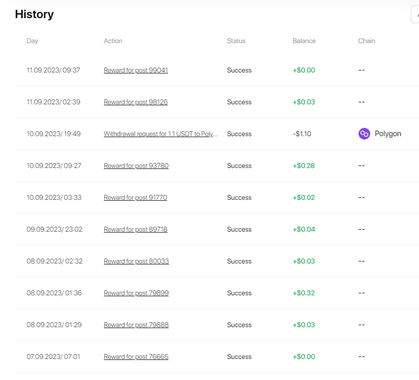Click the +$0.32 reward balance amount
Screen dimensions: 419x380
pos(304,293)
